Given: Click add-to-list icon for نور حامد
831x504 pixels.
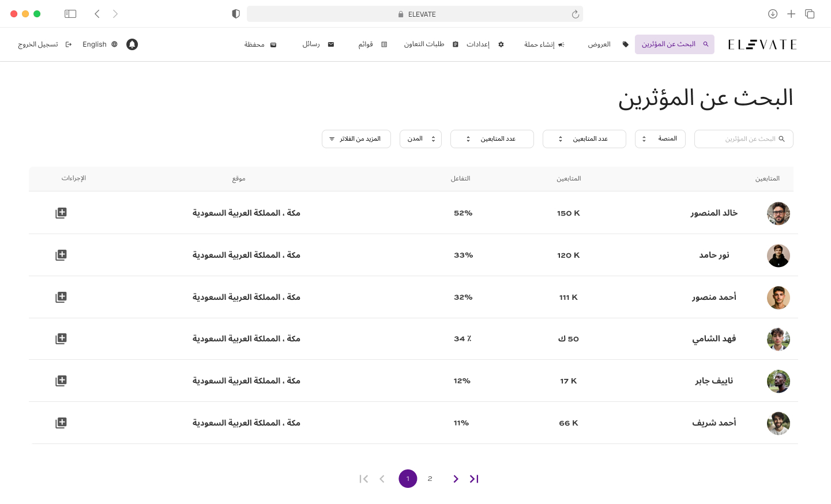Looking at the screenshot, I should 61,255.
